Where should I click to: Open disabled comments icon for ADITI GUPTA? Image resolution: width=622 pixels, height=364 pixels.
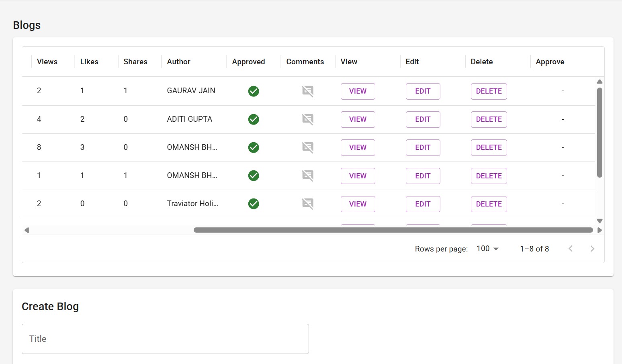coord(308,119)
